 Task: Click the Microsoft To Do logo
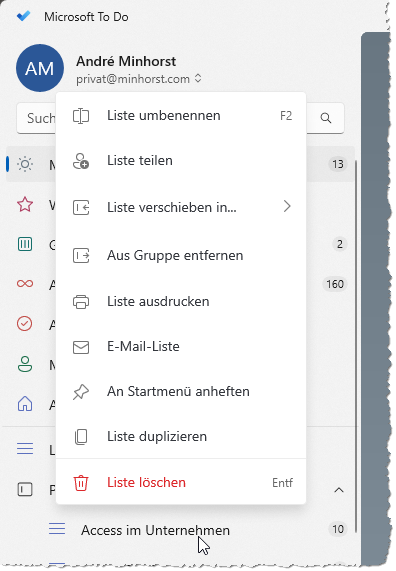pos(23,16)
